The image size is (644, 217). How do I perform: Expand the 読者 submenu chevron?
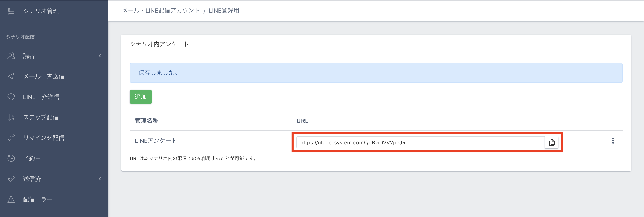point(100,56)
